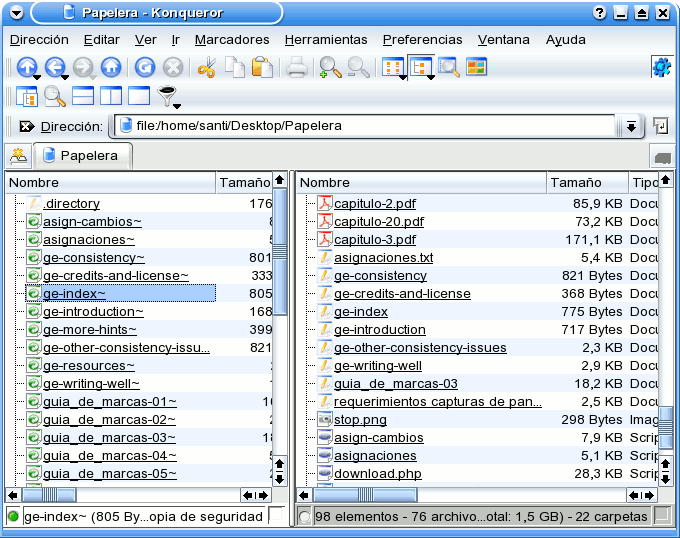
Task: Select the capitulo-20.pdf file
Action: tap(378, 222)
